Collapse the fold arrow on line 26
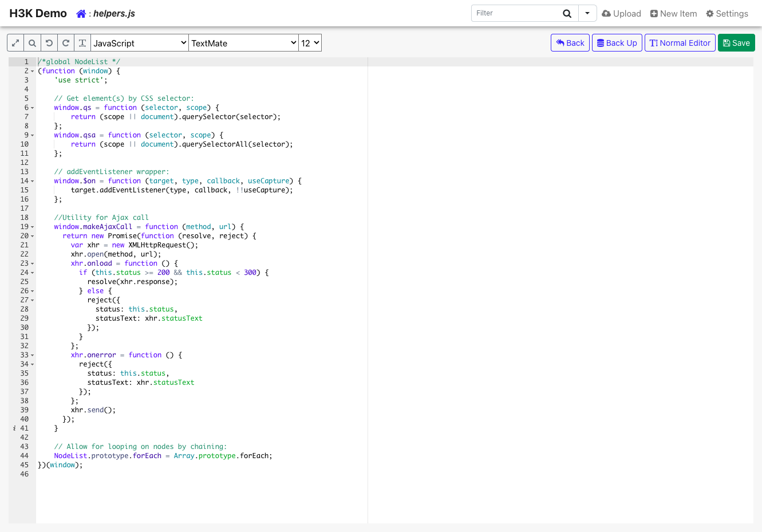The width and height of the screenshot is (762, 532). (x=33, y=291)
